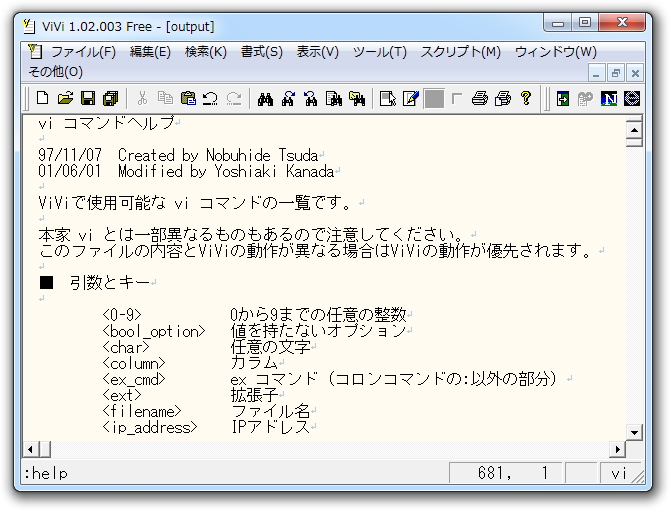This screenshot has height=511, width=670.
Task: Open search with the plain binoculars icon
Action: [265, 99]
